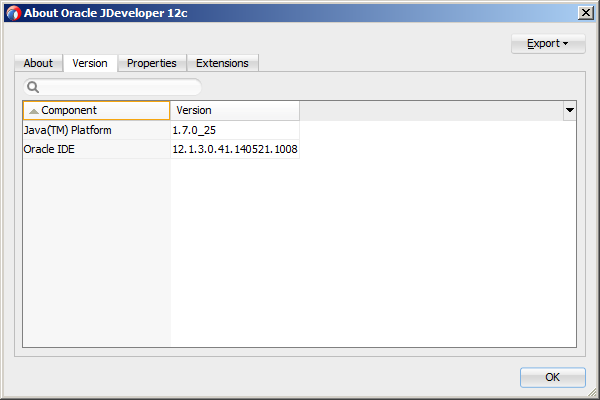Switch to the About tab
The image size is (600, 400).
[x=38, y=63]
